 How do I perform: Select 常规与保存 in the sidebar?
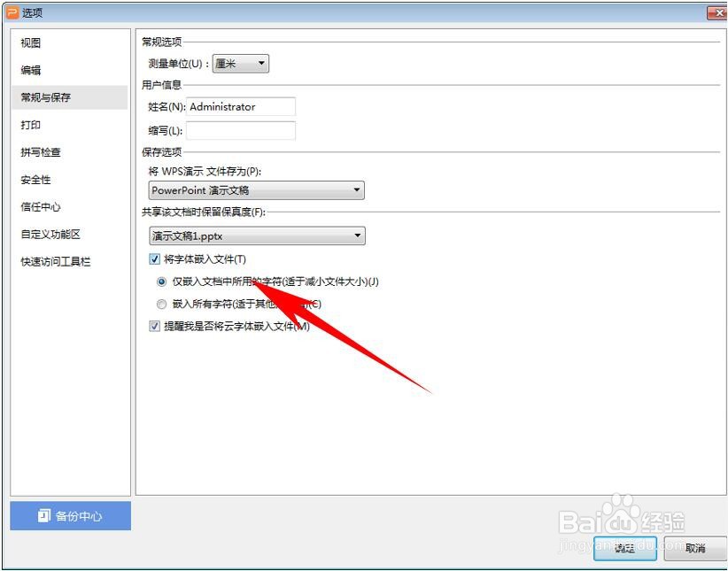70,97
